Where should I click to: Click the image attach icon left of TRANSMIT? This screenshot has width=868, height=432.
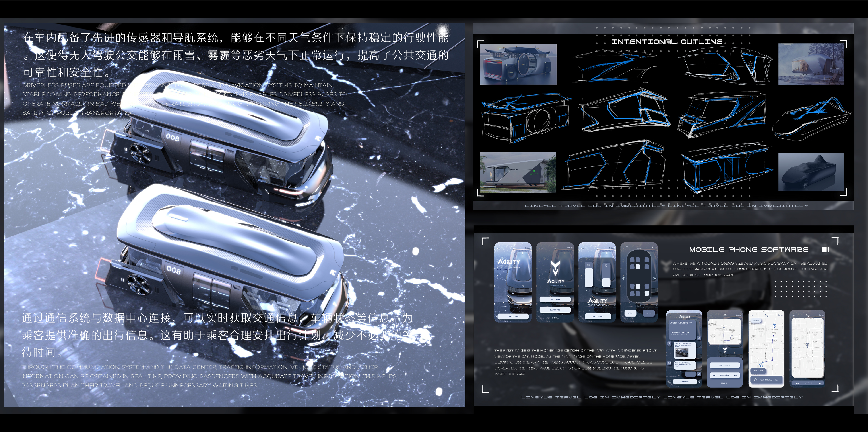click(x=670, y=382)
